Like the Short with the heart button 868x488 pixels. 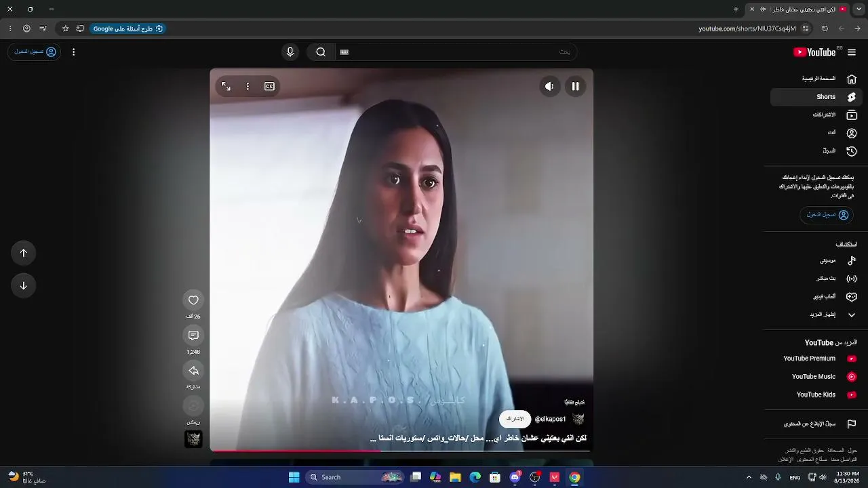193,300
